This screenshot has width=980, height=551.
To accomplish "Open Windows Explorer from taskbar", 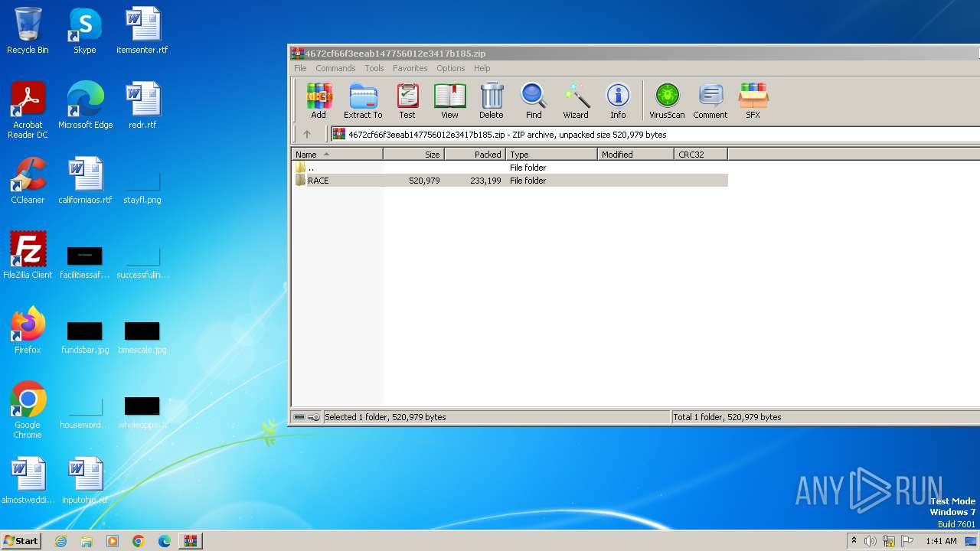I will tap(87, 541).
